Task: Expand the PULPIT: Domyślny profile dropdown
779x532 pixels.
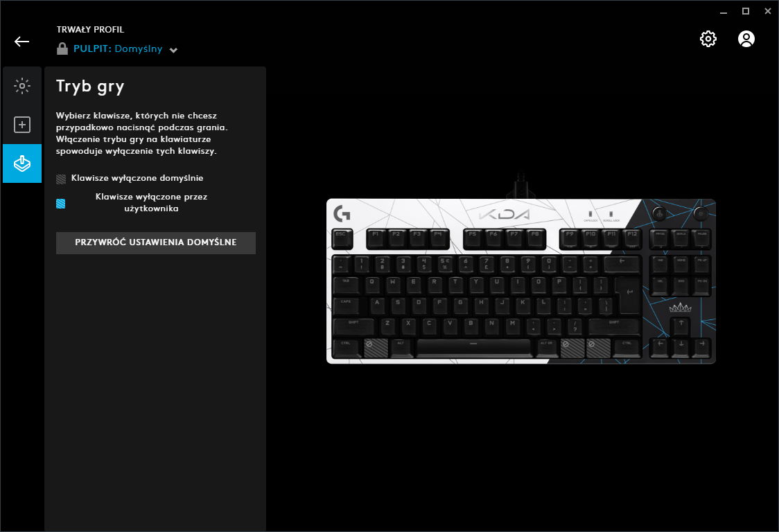Action: point(118,48)
